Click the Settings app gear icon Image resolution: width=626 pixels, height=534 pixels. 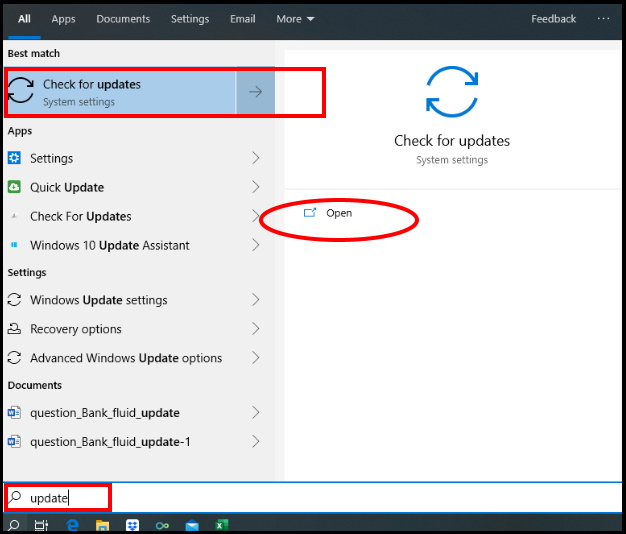pos(14,158)
